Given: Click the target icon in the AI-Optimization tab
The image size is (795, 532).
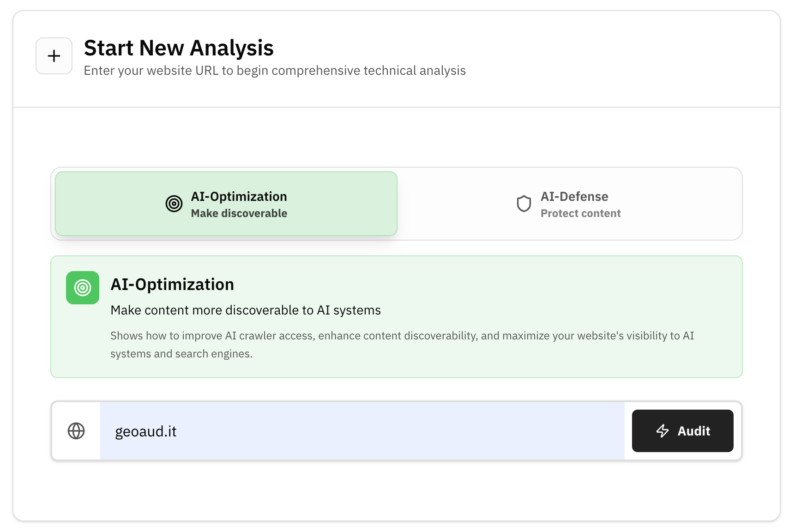Looking at the screenshot, I should pyautogui.click(x=174, y=204).
